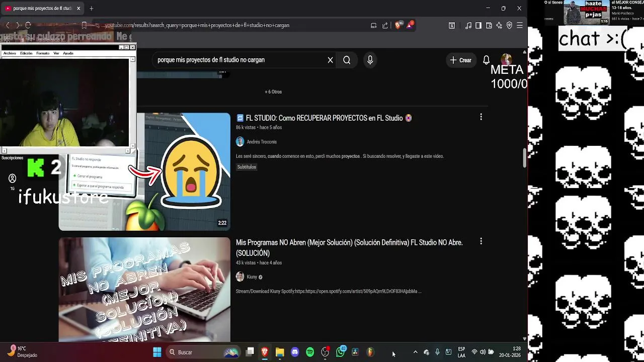Click the Subtítulos badge

pos(247,167)
